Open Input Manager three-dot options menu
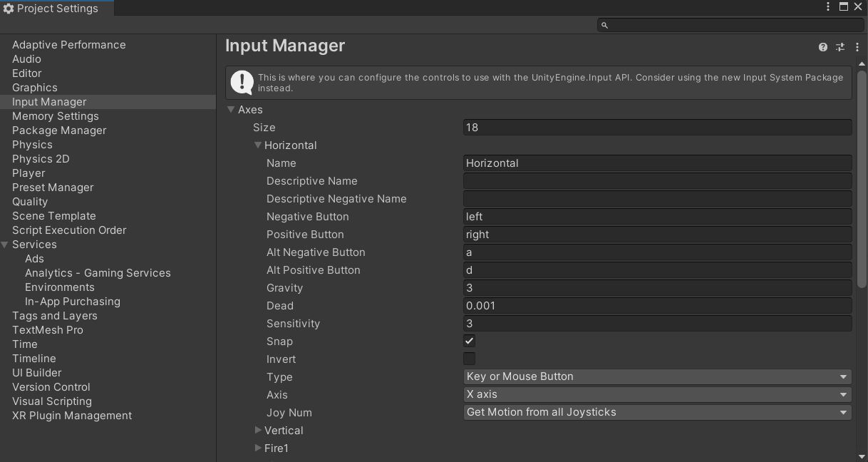Screen dimensions: 868x462 [x=857, y=47]
